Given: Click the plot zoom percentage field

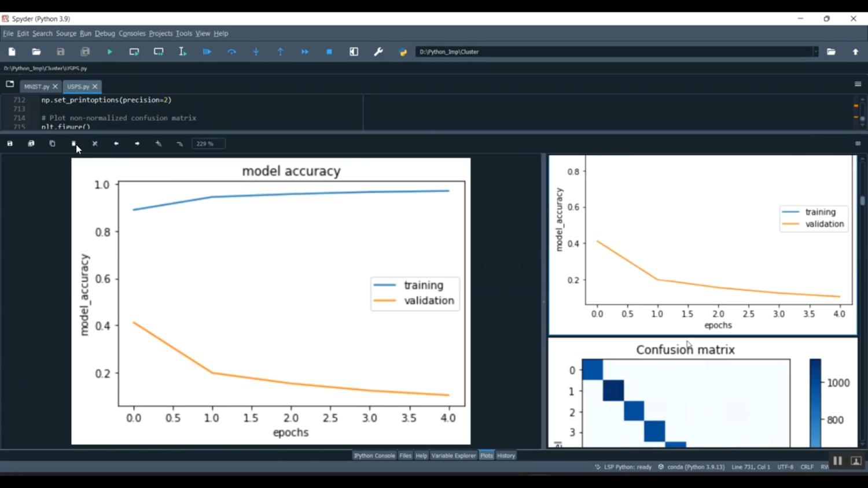Looking at the screenshot, I should pos(208,144).
